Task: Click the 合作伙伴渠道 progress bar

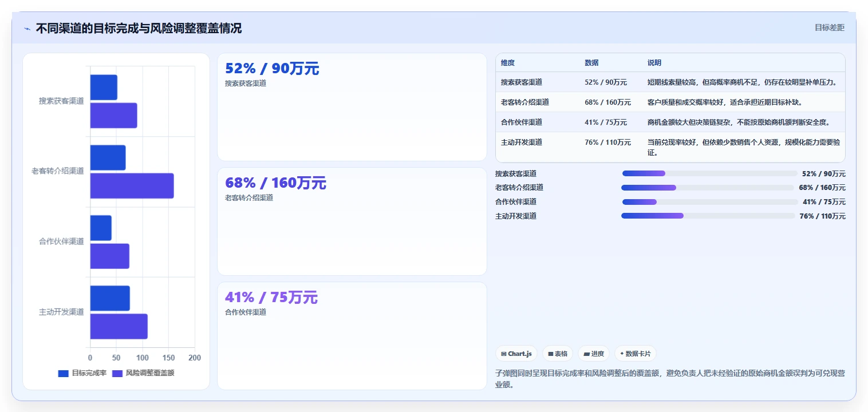Action: pyautogui.click(x=709, y=202)
